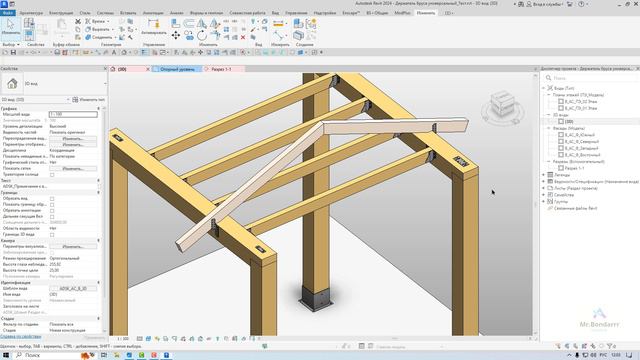Collapse the Разрезы node in project browser
Viewport: 640px width, 360px height.
[x=549, y=161]
